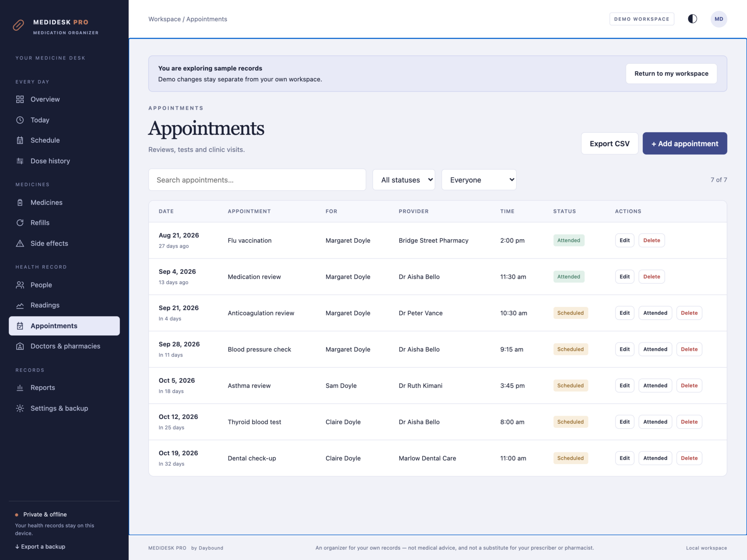
Task: Mark Asthma review as Attended
Action: pyautogui.click(x=655, y=385)
